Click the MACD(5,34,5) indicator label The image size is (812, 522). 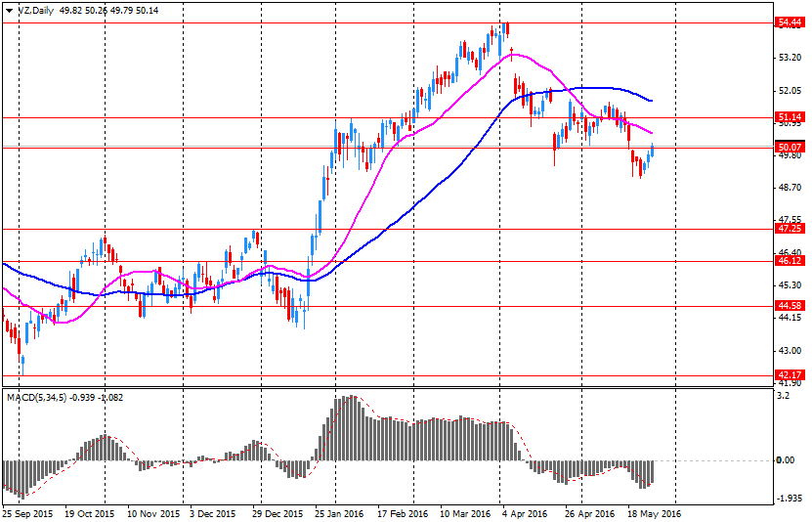pos(37,398)
